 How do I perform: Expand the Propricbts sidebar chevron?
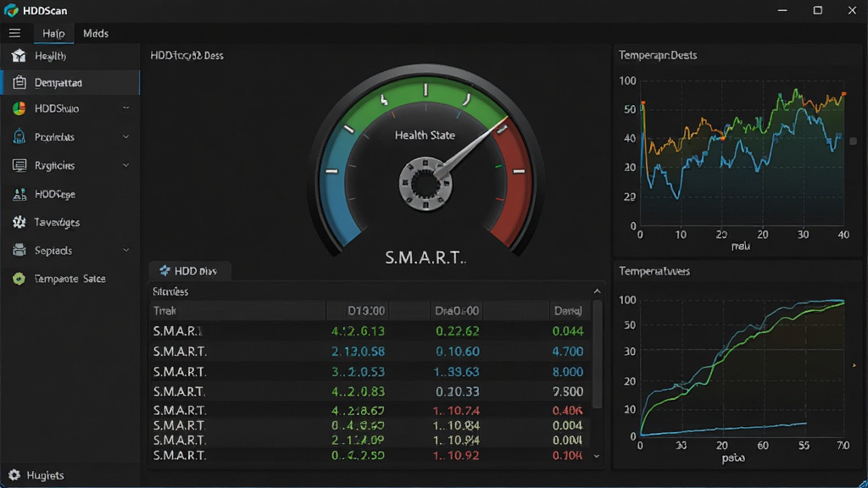(125, 136)
